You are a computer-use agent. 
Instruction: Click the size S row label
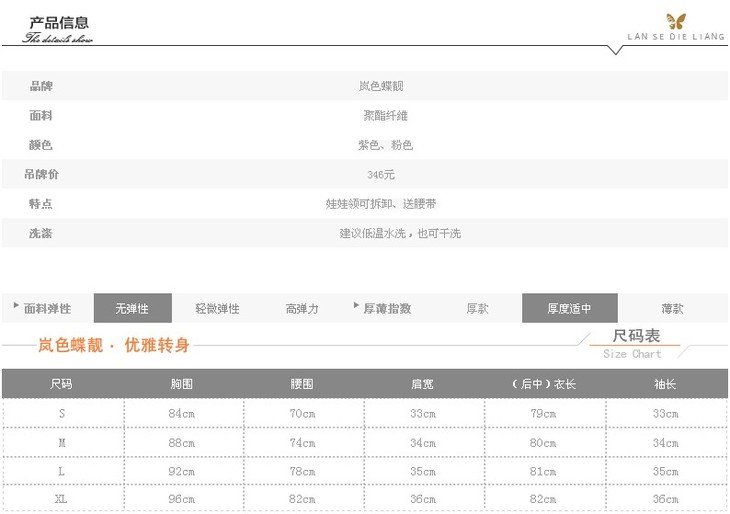61,413
